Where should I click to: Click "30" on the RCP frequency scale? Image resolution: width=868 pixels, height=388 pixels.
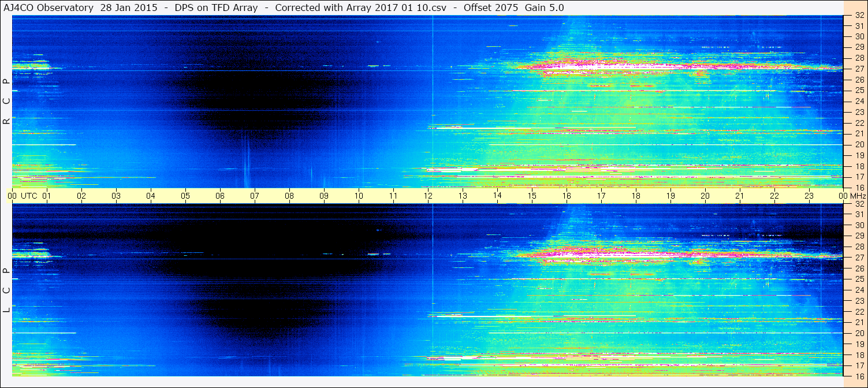859,36
